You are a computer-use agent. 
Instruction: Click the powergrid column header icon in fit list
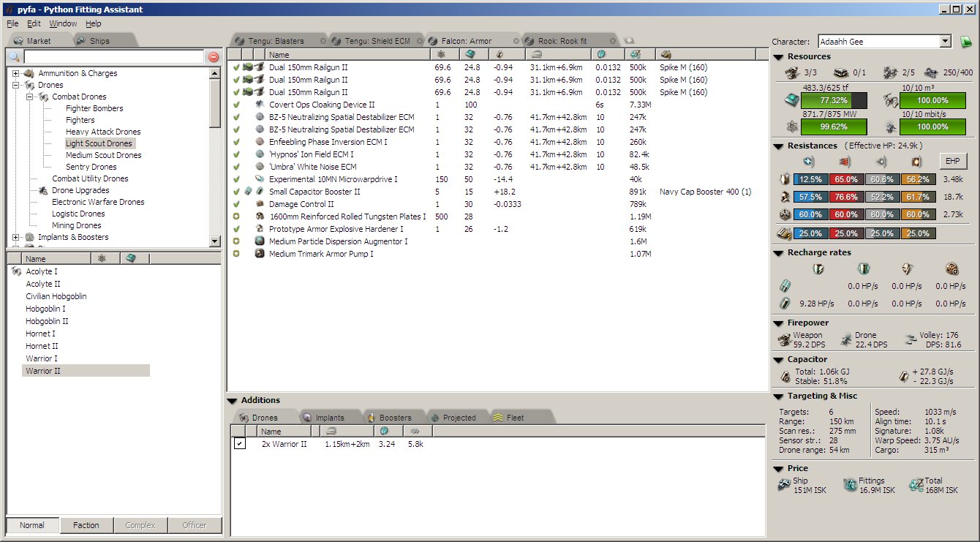pyautogui.click(x=440, y=54)
